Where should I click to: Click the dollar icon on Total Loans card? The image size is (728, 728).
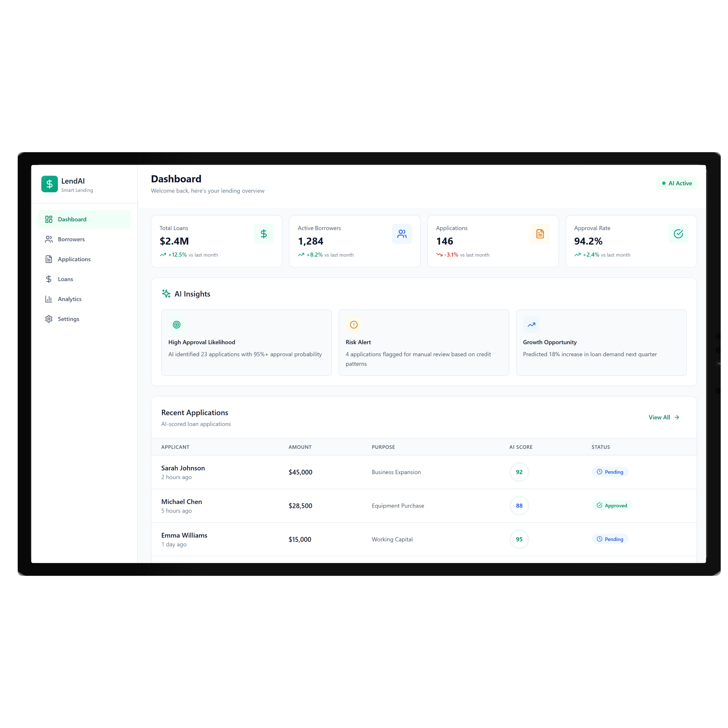264,234
